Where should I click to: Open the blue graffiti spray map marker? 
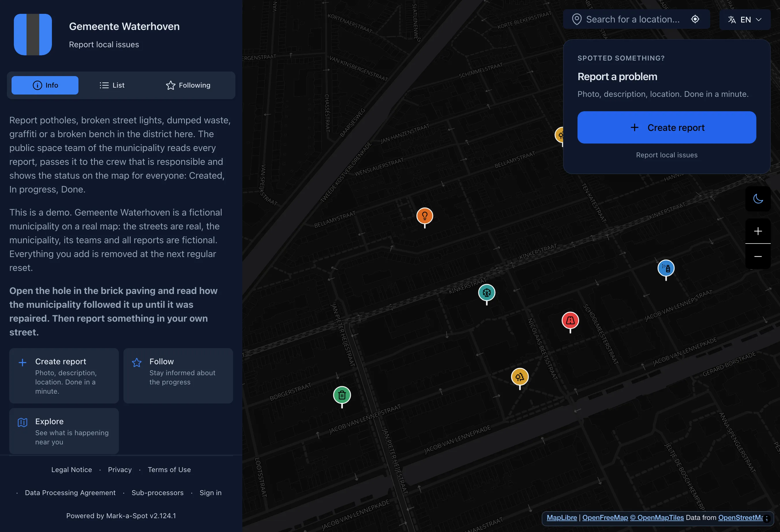(x=666, y=268)
